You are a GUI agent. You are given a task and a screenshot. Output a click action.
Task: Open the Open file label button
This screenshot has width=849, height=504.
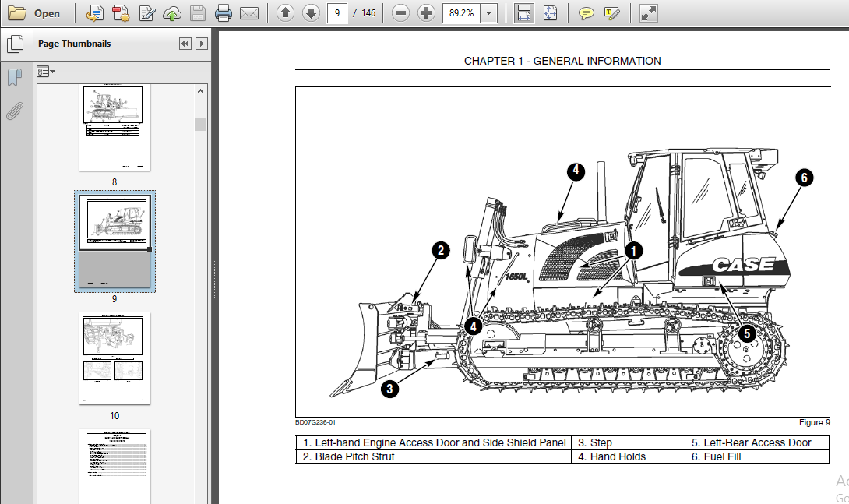(47, 13)
